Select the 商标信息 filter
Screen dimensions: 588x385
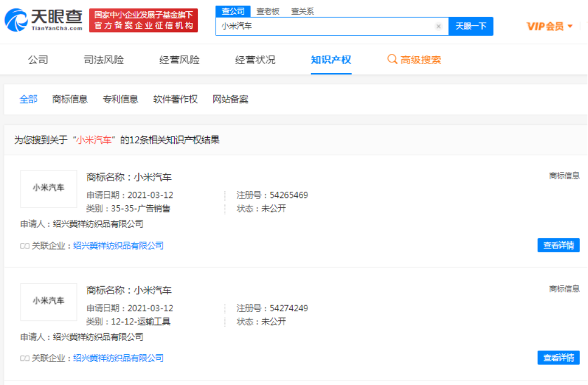[70, 99]
